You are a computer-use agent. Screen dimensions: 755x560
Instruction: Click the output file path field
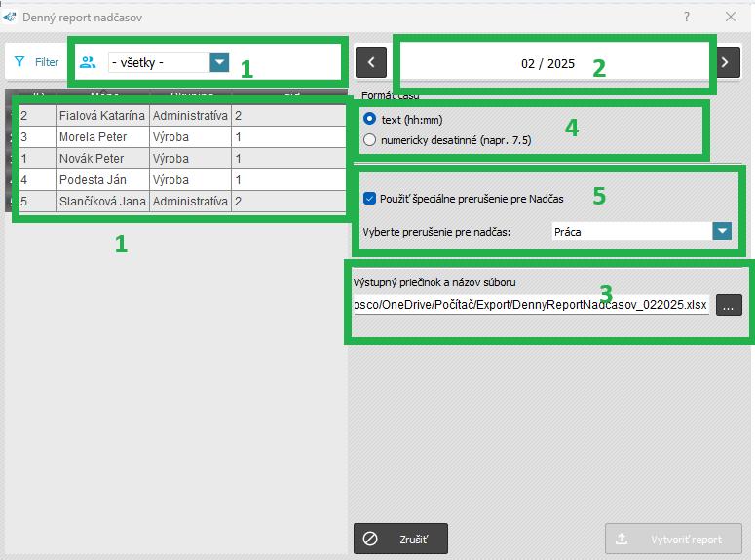[x=531, y=305]
